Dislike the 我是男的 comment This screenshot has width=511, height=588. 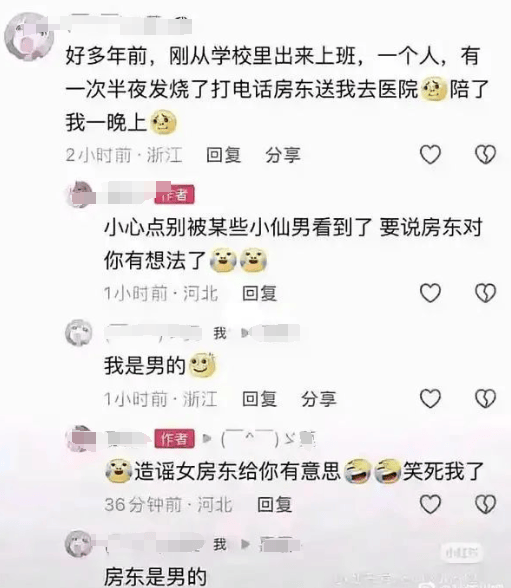[485, 398]
